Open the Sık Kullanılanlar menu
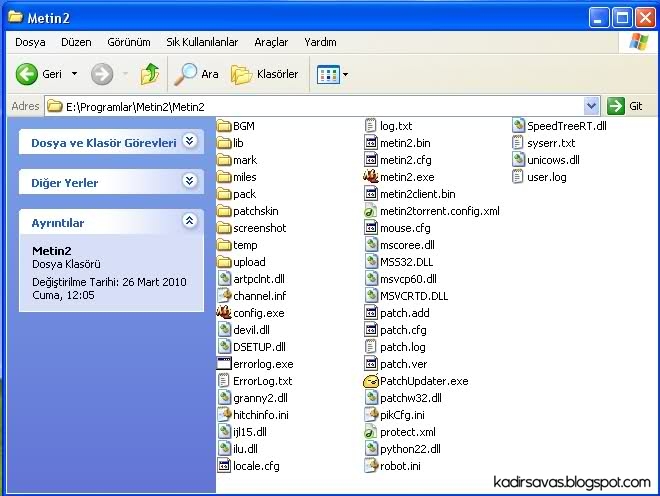This screenshot has height=496, width=660. [202, 42]
